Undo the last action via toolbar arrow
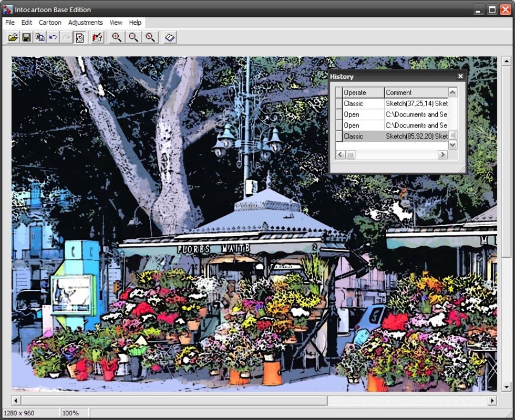 [x=53, y=37]
